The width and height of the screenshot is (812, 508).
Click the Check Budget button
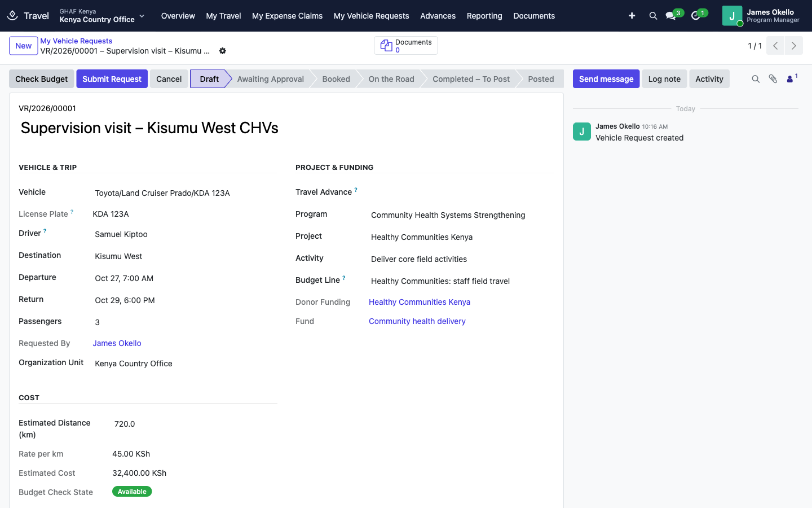tap(42, 79)
